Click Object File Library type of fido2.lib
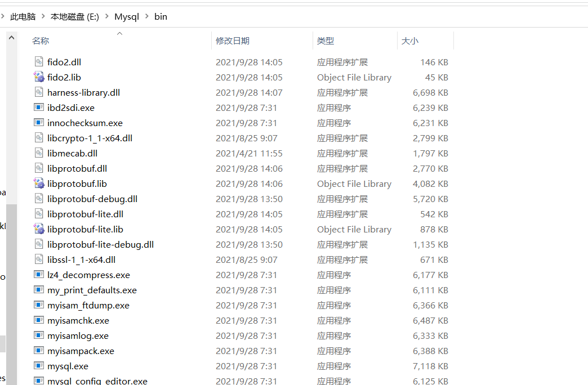The width and height of the screenshot is (588, 385). coord(354,77)
